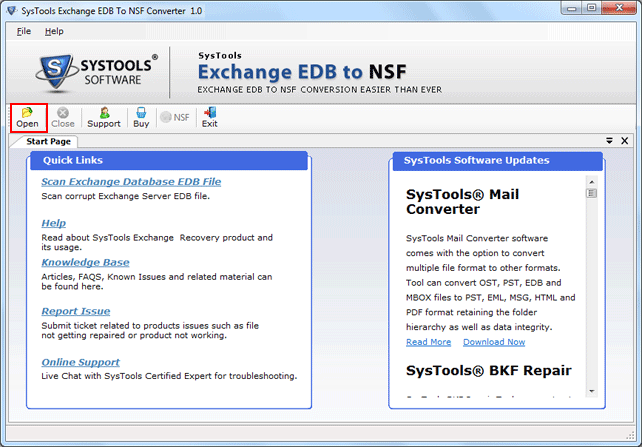Open the Help menu
This screenshot has width=642, height=447.
coord(54,32)
